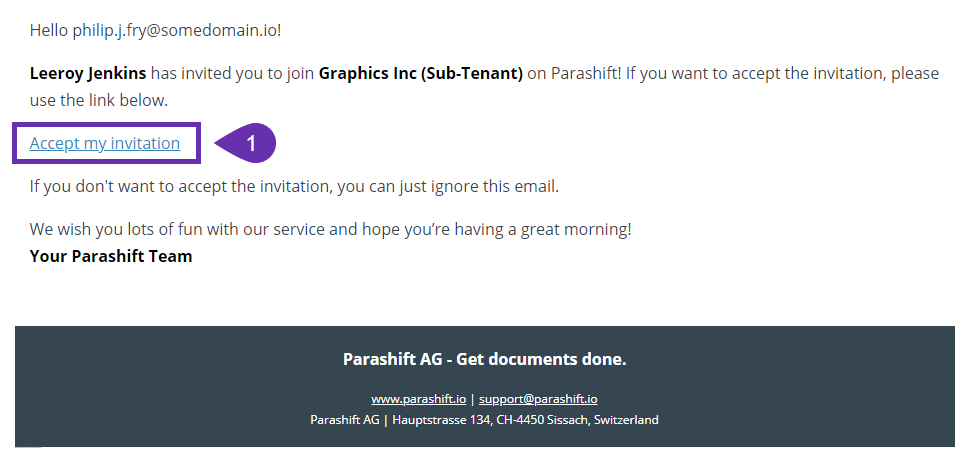Click the Hauptstrasse 134 address text
Viewport: 969px width, 449px height.
442,420
